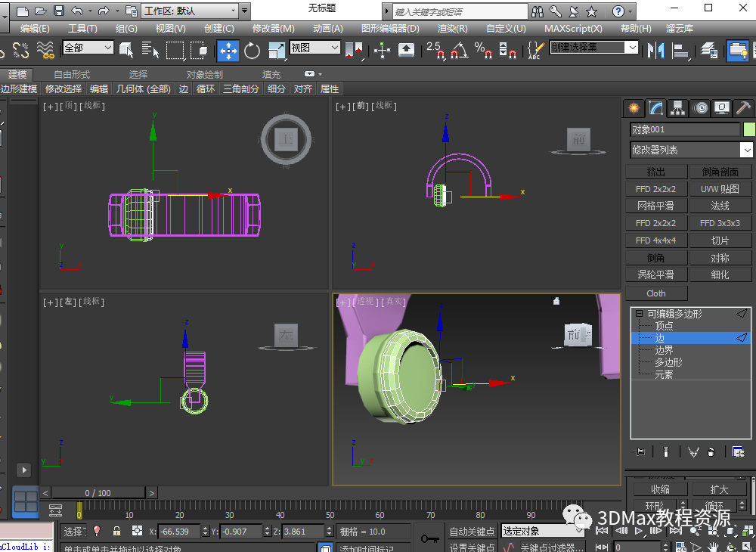
Task: Click the UVW 贴图 modifier button
Action: pyautogui.click(x=720, y=189)
